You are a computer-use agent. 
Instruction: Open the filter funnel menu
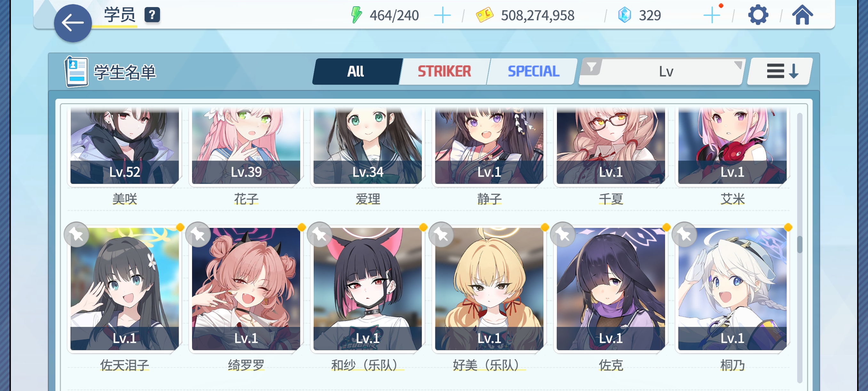[591, 68]
